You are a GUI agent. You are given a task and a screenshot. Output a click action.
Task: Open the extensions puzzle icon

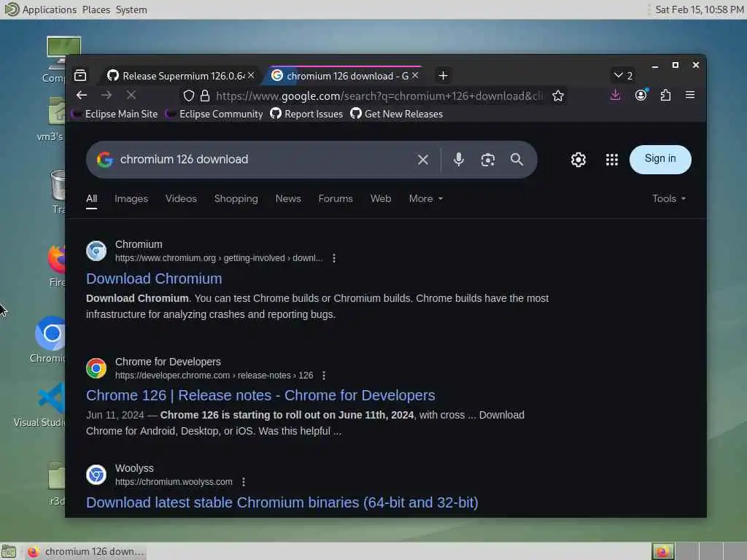coord(665,95)
